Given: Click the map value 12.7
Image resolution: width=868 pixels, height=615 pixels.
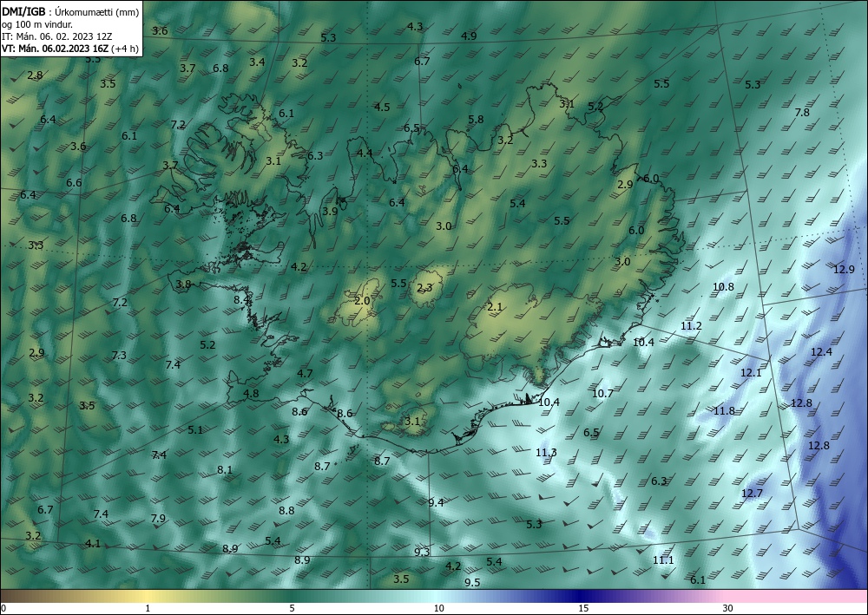Looking at the screenshot, I should (x=752, y=494).
